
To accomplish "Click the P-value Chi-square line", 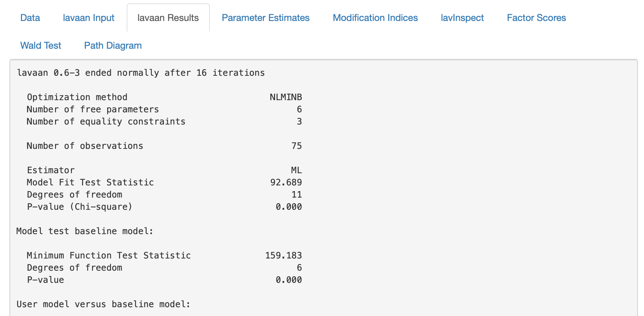I will coord(164,207).
